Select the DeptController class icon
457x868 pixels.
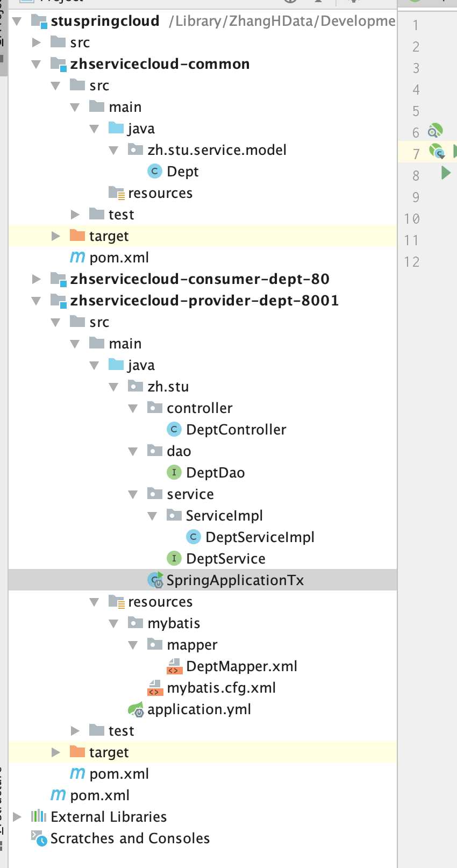tap(174, 429)
